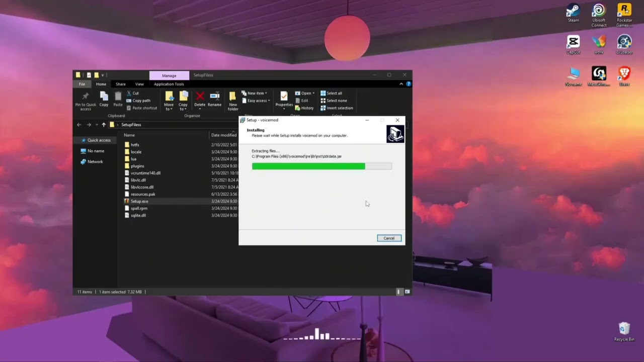
Task: Click Select none in the ribbon
Action: pyautogui.click(x=334, y=101)
